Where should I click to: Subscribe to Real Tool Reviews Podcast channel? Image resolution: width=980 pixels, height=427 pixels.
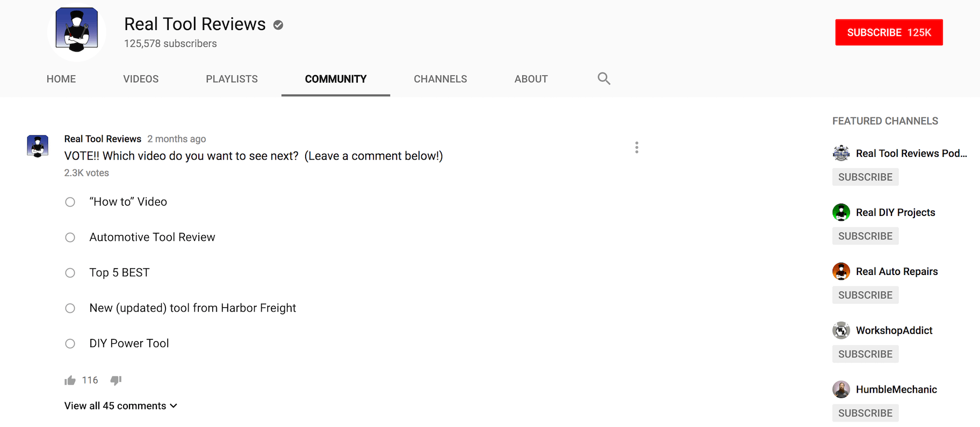pos(865,177)
